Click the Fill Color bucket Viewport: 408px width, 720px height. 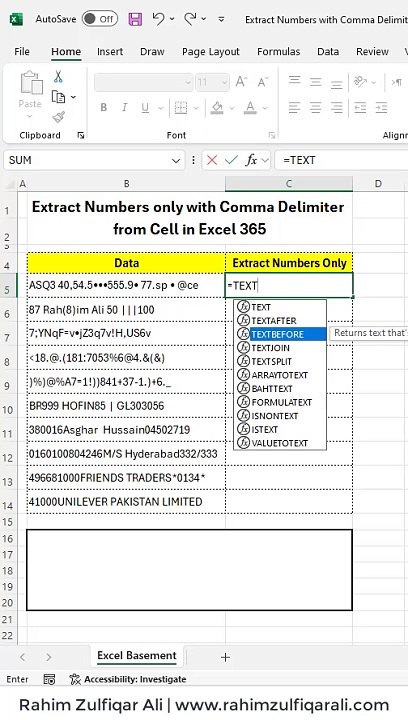pos(217,107)
